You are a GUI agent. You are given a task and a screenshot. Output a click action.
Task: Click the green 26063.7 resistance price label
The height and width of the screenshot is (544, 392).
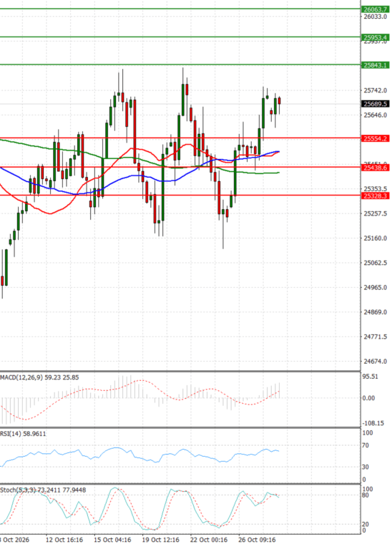[375, 9]
